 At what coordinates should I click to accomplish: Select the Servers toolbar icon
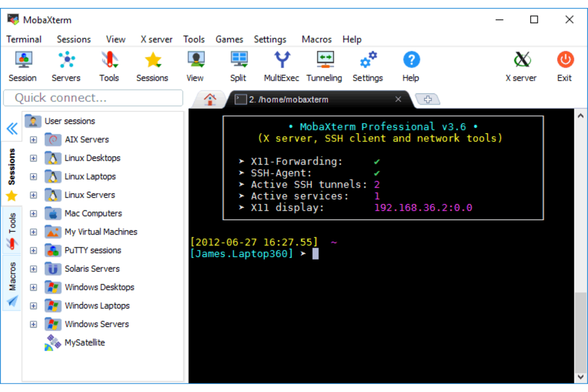point(66,66)
